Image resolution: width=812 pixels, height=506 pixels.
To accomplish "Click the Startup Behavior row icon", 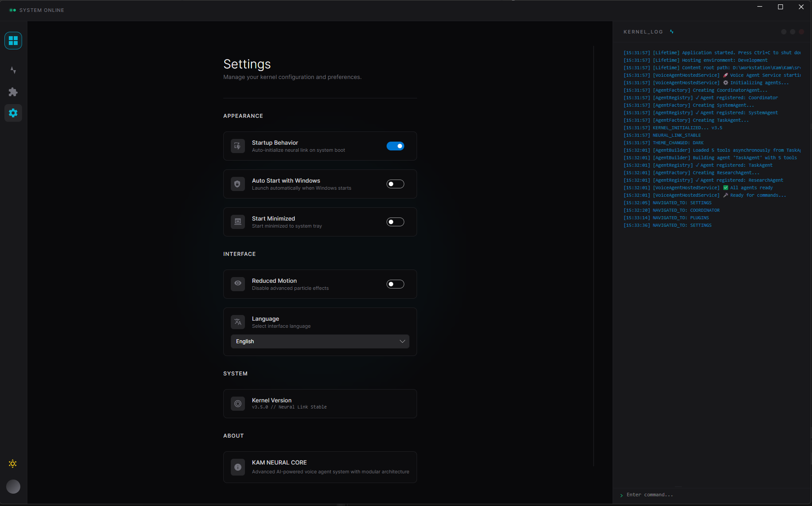I will pos(238,146).
